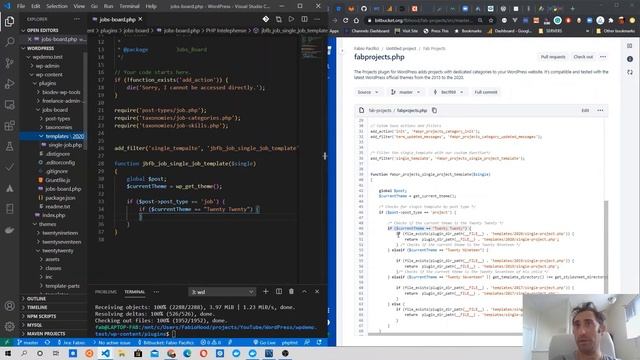This screenshot has height=360, width=640.
Task: Click the synchronize changes icon in the status bar
Action: click(47, 342)
